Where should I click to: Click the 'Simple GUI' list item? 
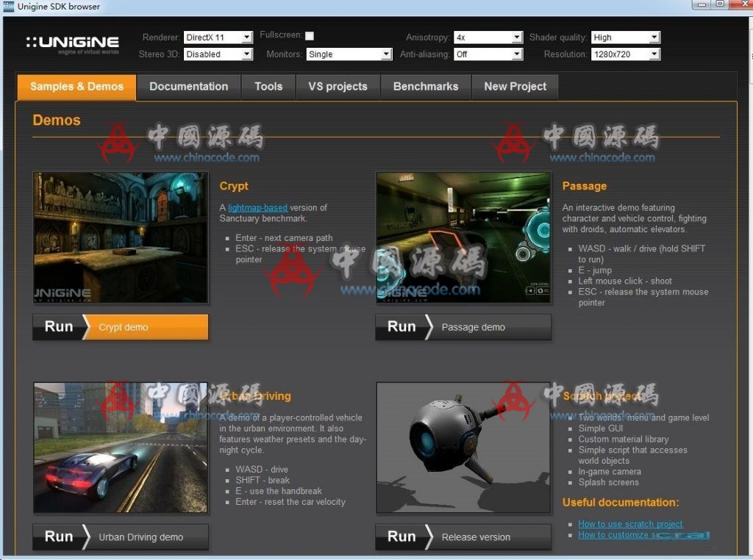(x=601, y=428)
